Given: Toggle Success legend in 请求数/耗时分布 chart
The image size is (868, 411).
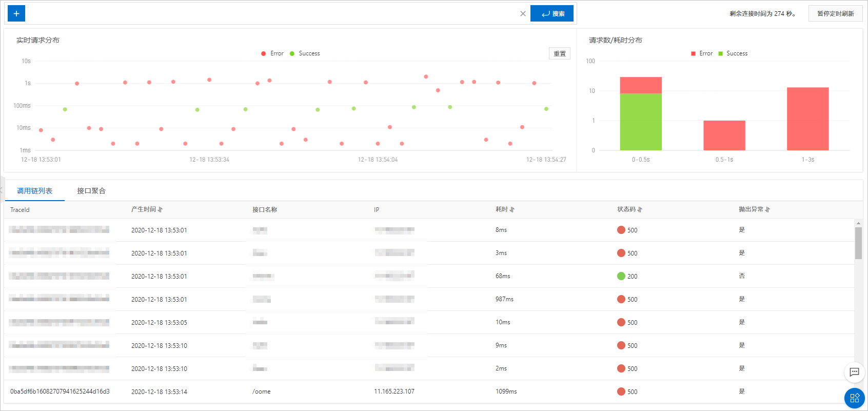Looking at the screenshot, I should tap(733, 53).
